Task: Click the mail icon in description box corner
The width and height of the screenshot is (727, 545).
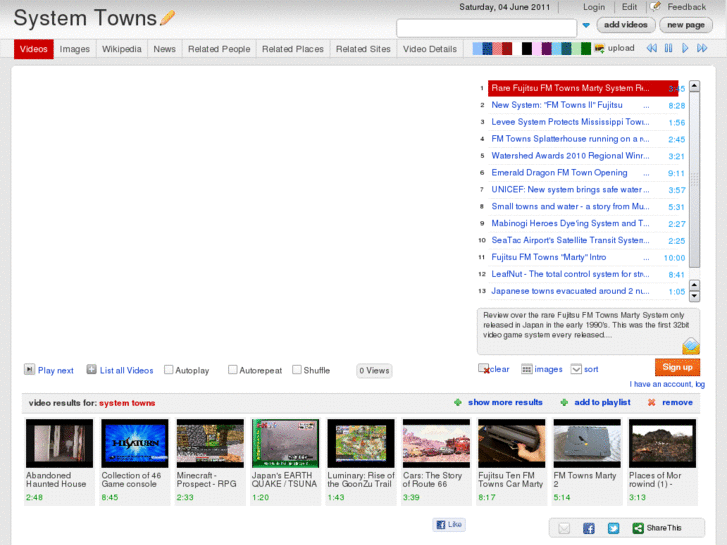Action: point(690,346)
